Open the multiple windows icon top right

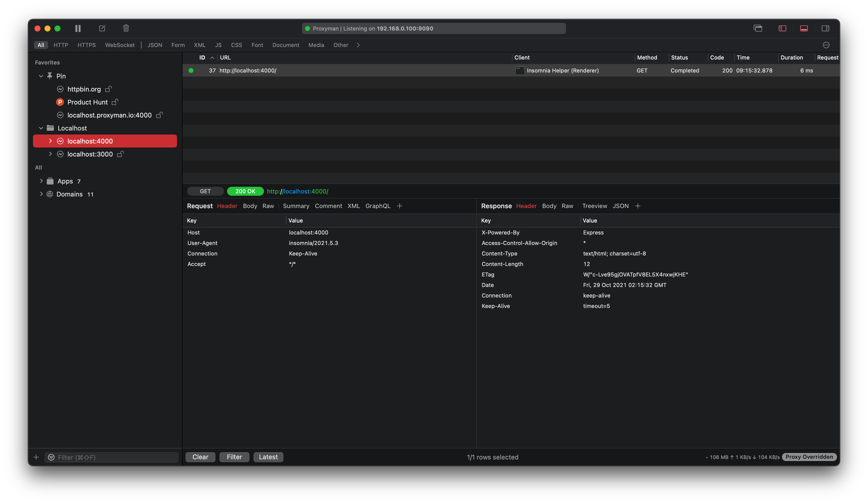tap(758, 28)
